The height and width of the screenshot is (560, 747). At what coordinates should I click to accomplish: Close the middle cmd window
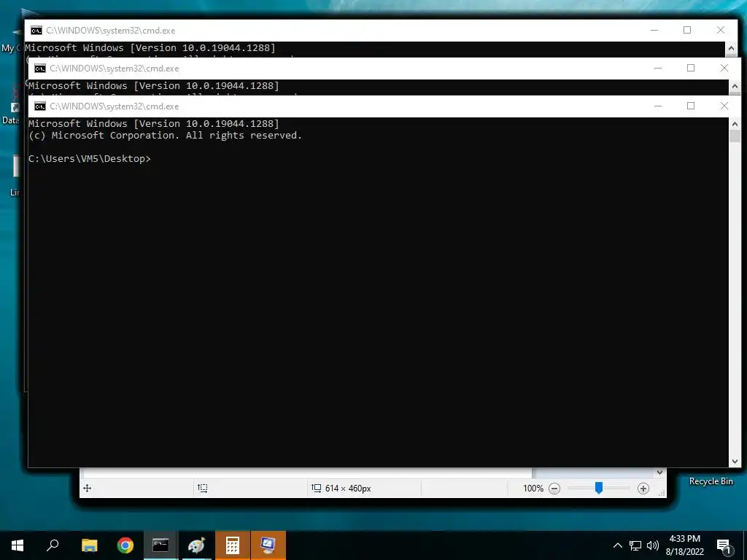pyautogui.click(x=724, y=68)
